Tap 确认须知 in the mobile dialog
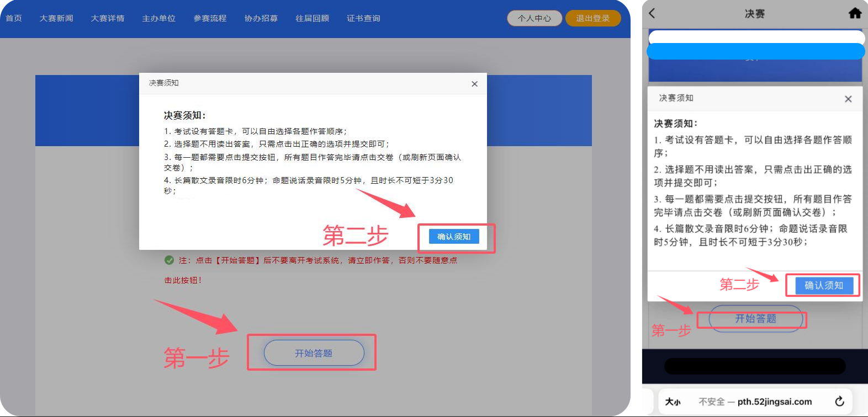The height and width of the screenshot is (417, 868). 824,285
